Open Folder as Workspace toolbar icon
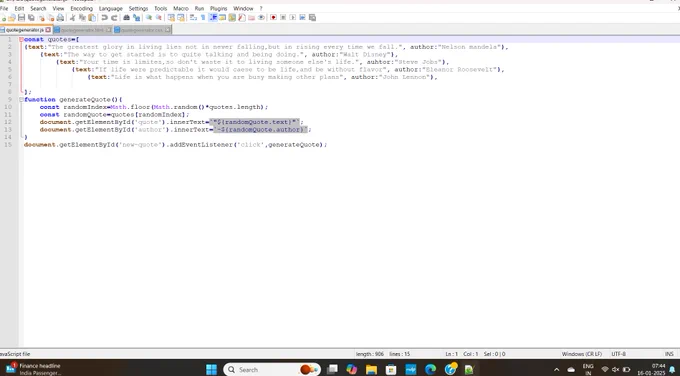Viewport: 680px width, 376px height. coord(251,17)
